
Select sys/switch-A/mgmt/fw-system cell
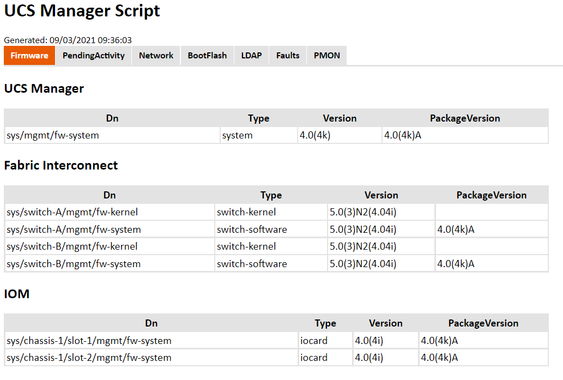point(110,230)
